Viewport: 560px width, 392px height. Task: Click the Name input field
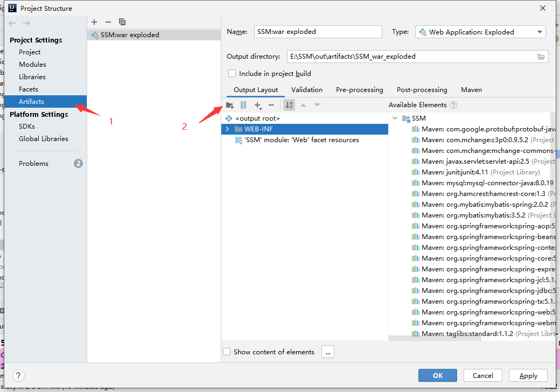(318, 32)
